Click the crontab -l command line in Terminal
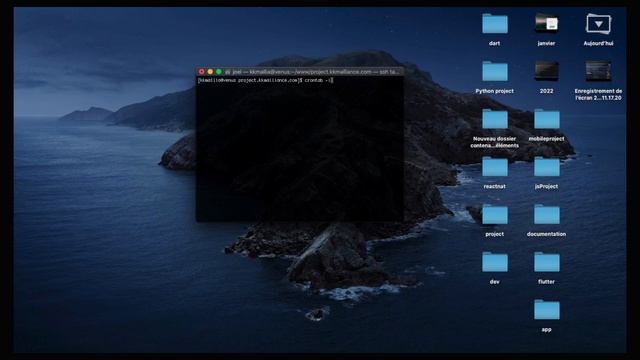This screenshot has width=640, height=360. tap(265, 80)
